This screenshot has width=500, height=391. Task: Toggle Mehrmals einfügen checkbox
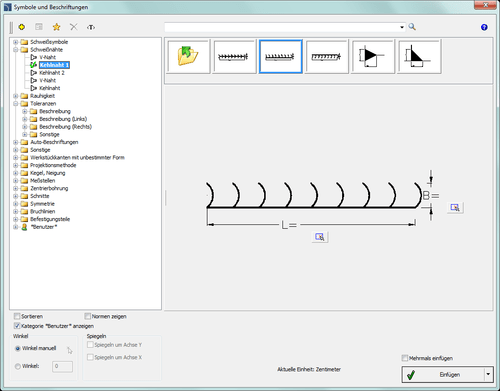point(405,358)
